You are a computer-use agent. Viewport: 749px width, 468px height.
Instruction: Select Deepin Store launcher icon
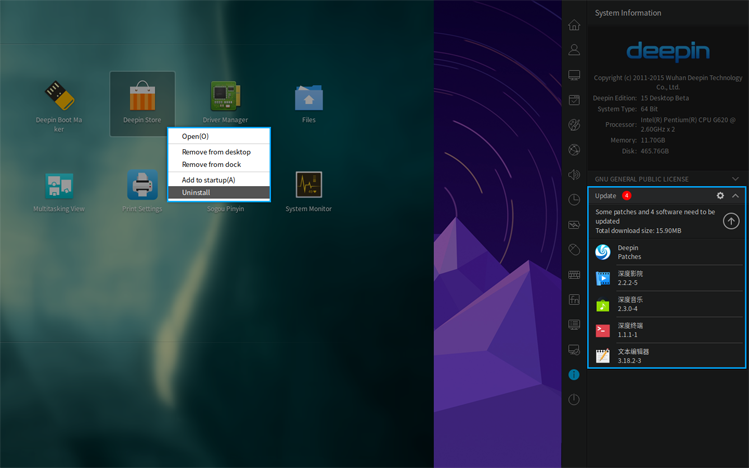tap(142, 96)
